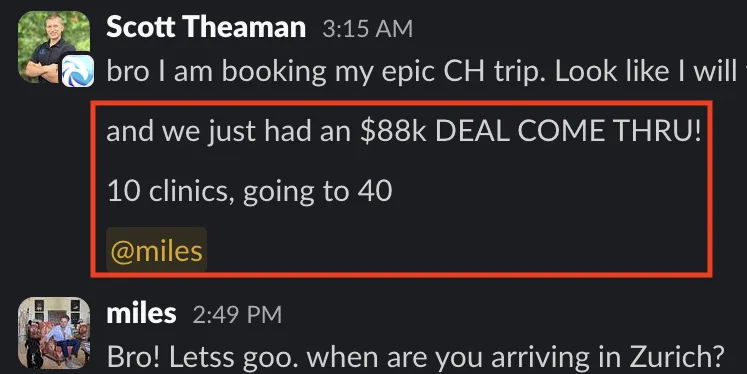Click the blue wave badge on Scott's avatar
Screen dimensions: 747x374
[x=78, y=71]
